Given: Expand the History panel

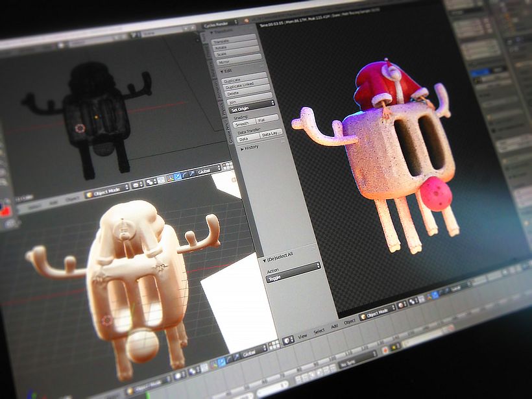Looking at the screenshot, I should 242,149.
